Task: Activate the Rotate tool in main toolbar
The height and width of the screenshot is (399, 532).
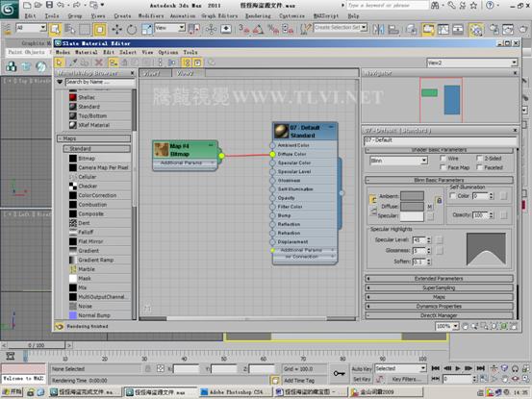Action: coord(132,30)
